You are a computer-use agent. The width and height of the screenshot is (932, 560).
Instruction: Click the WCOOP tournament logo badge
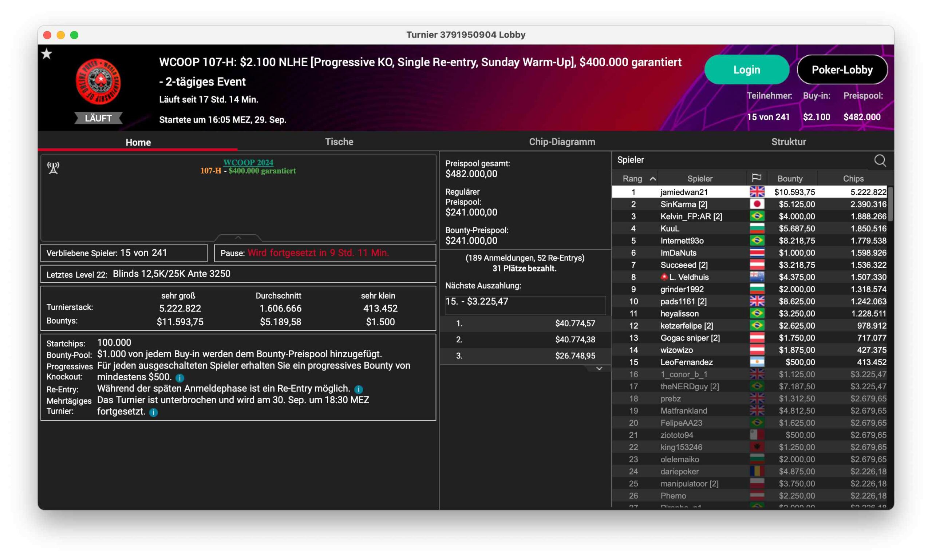click(98, 81)
